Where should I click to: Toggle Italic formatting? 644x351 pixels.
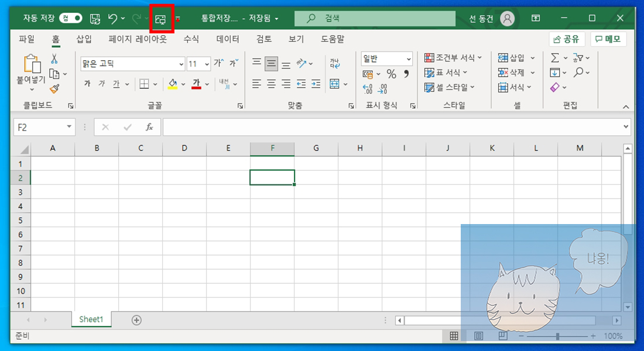tap(102, 84)
